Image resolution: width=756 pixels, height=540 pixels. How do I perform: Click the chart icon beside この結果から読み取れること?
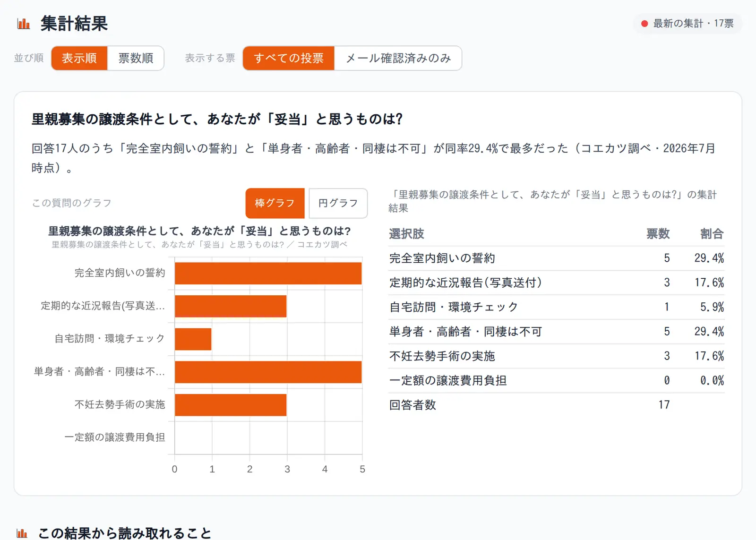click(22, 533)
